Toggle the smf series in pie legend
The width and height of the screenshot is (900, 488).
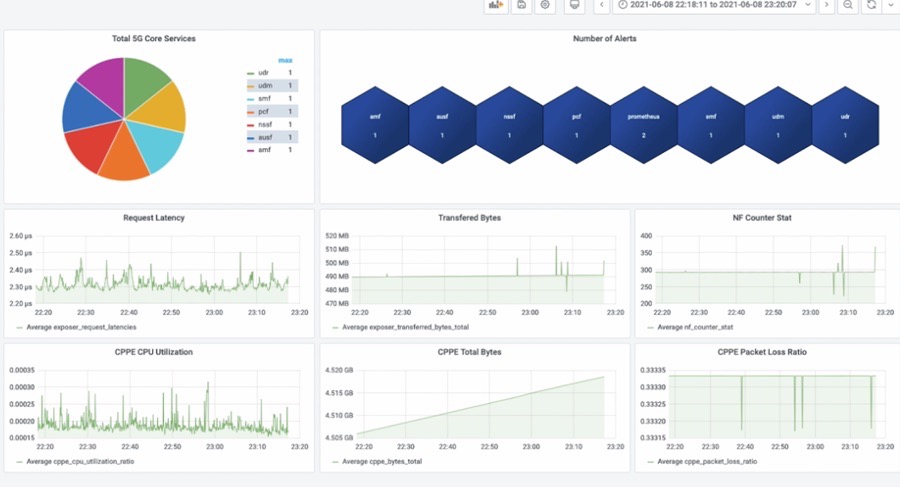(265, 98)
